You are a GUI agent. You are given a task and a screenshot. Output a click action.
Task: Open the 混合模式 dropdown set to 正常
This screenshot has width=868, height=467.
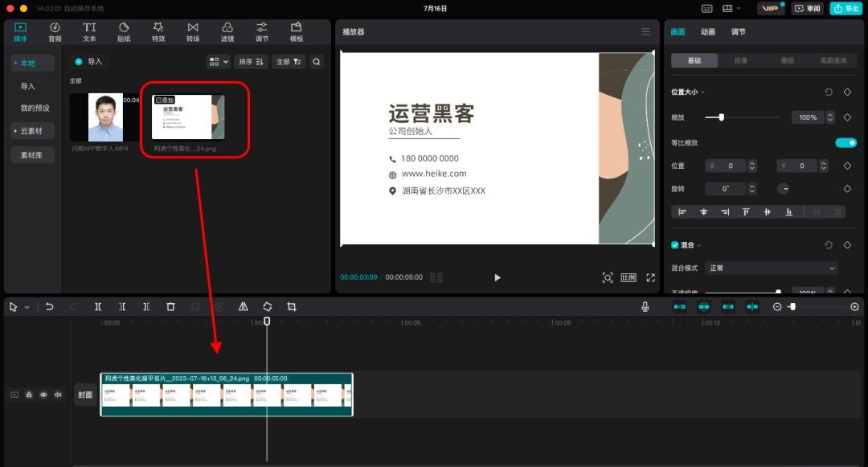click(771, 268)
